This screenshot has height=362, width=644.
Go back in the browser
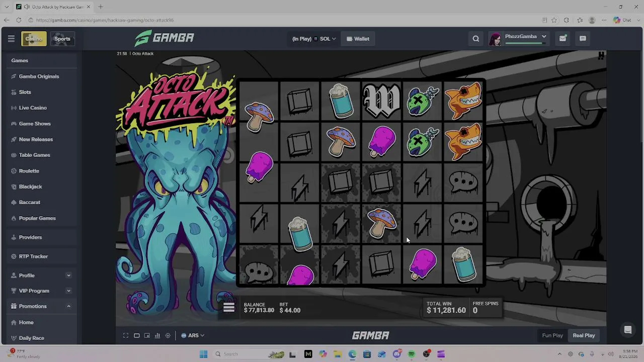click(7, 20)
